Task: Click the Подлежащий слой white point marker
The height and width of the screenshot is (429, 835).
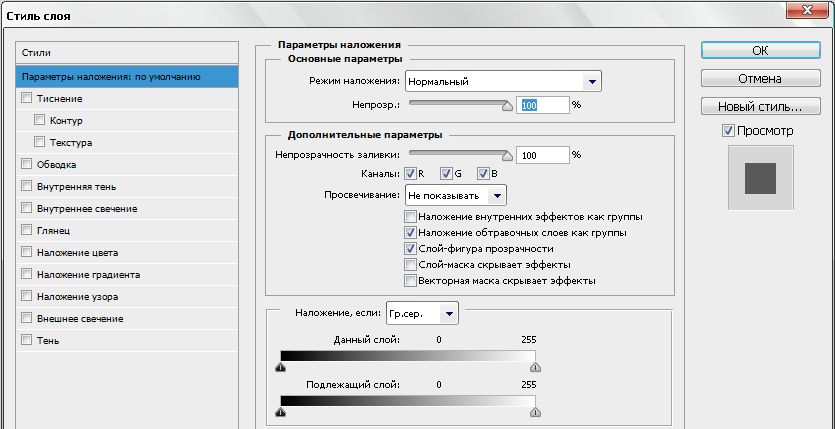Action: click(x=535, y=411)
